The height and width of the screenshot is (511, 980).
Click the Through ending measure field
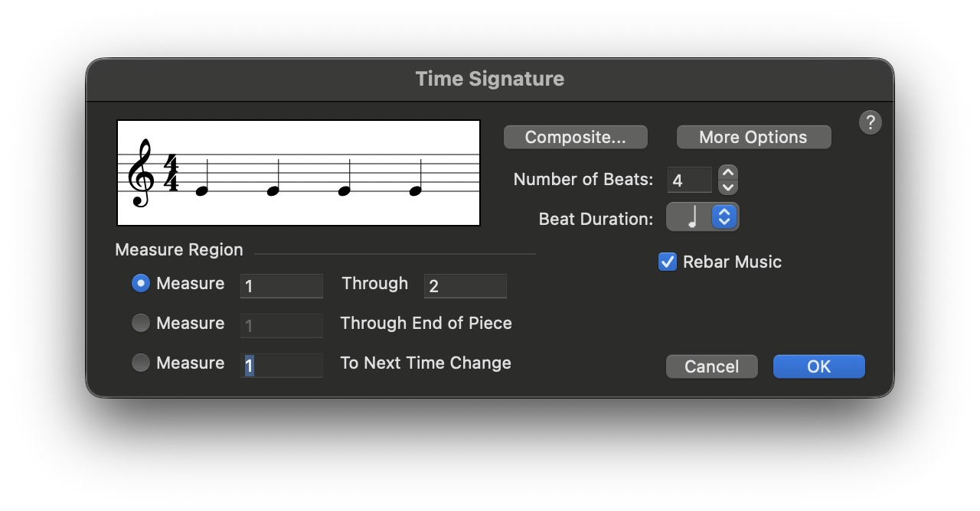[x=465, y=286]
